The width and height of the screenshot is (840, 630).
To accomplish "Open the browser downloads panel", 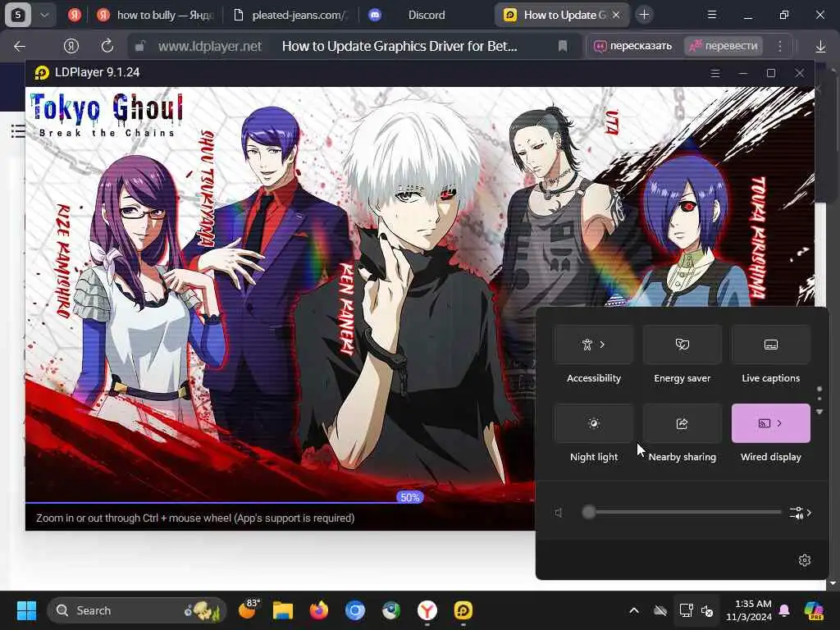I will point(820,47).
